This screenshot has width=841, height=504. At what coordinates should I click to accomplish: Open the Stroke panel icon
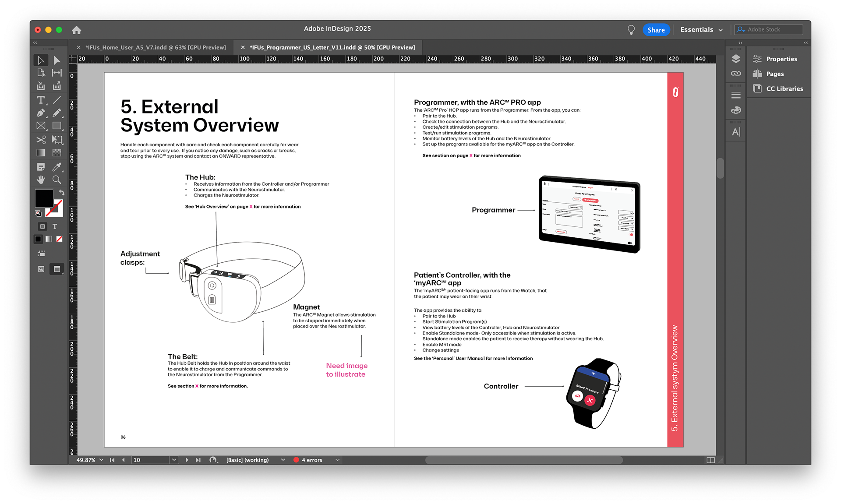[x=736, y=95]
